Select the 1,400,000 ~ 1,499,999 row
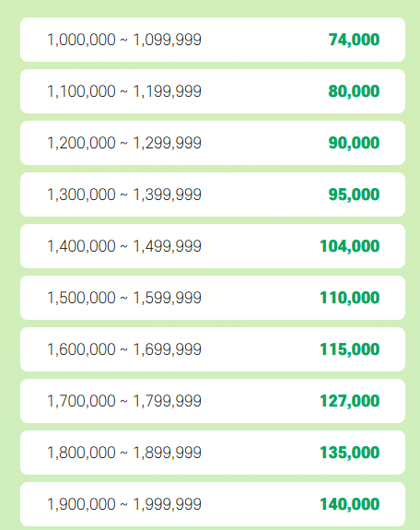This screenshot has width=420, height=530. tap(213, 246)
